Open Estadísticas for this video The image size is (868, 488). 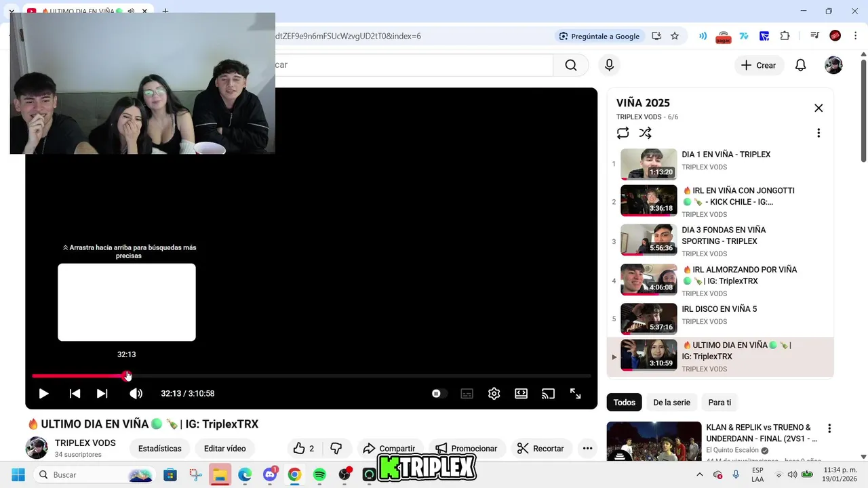click(x=160, y=449)
